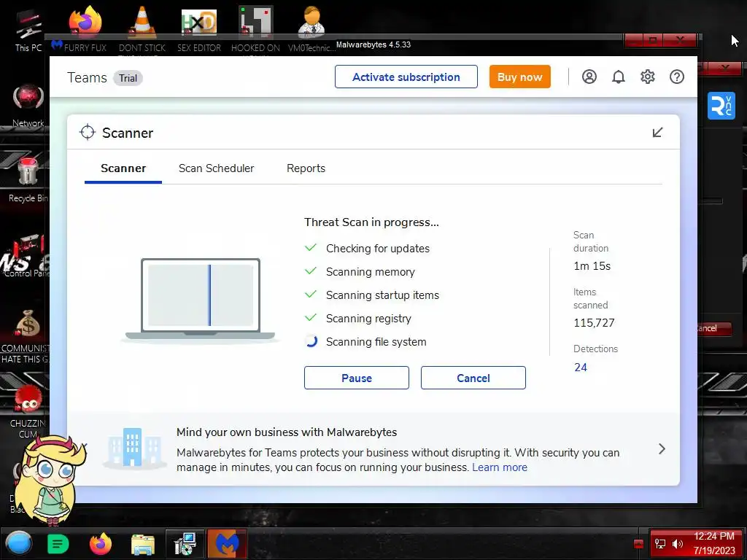Click the Teams promo building icon
The image size is (747, 560).
pyautogui.click(x=134, y=447)
